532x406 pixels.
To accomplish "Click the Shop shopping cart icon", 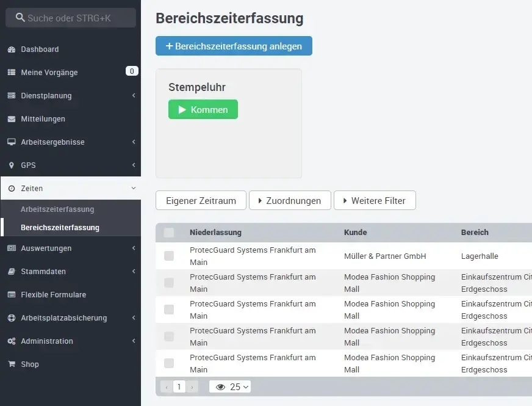I will click(x=11, y=364).
